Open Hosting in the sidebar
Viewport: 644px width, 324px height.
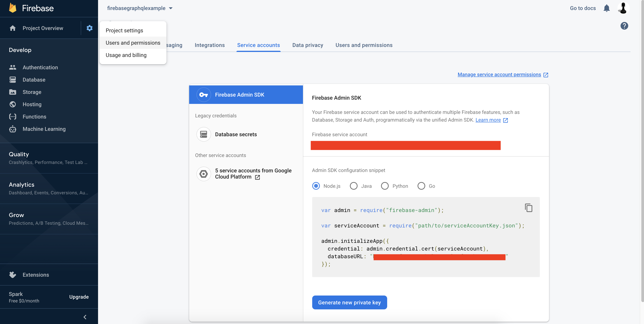click(x=32, y=104)
